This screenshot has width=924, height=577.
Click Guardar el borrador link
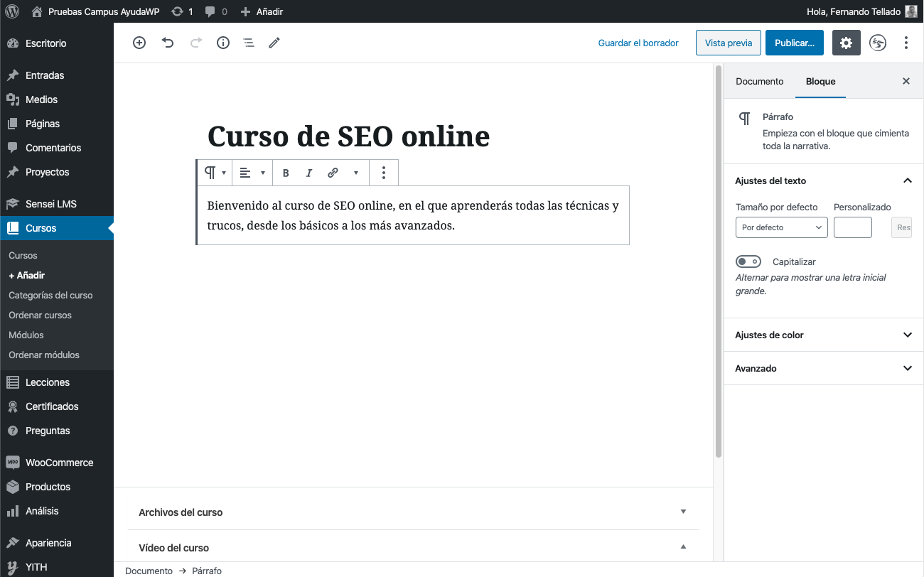[x=638, y=43]
